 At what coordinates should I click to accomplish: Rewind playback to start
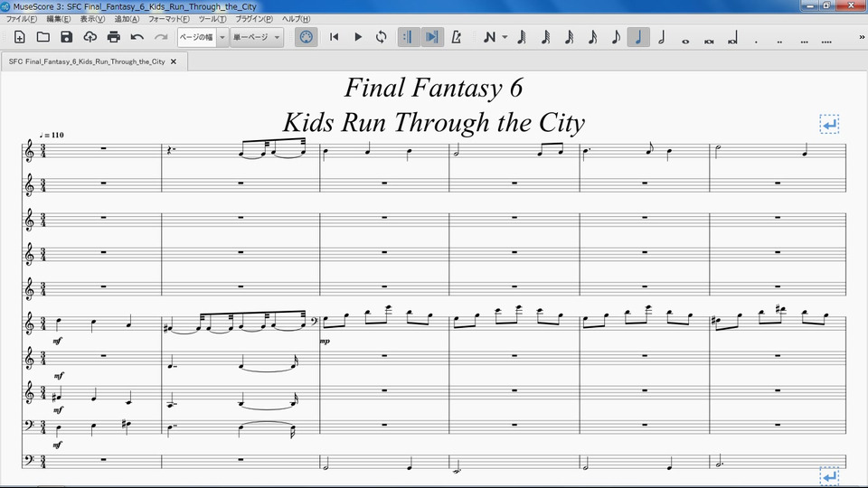334,37
